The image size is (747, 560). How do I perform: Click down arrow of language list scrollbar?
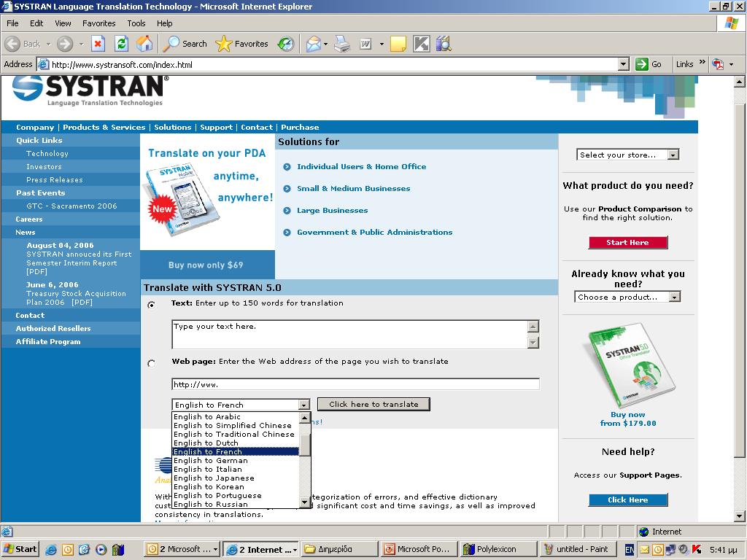pyautogui.click(x=305, y=502)
